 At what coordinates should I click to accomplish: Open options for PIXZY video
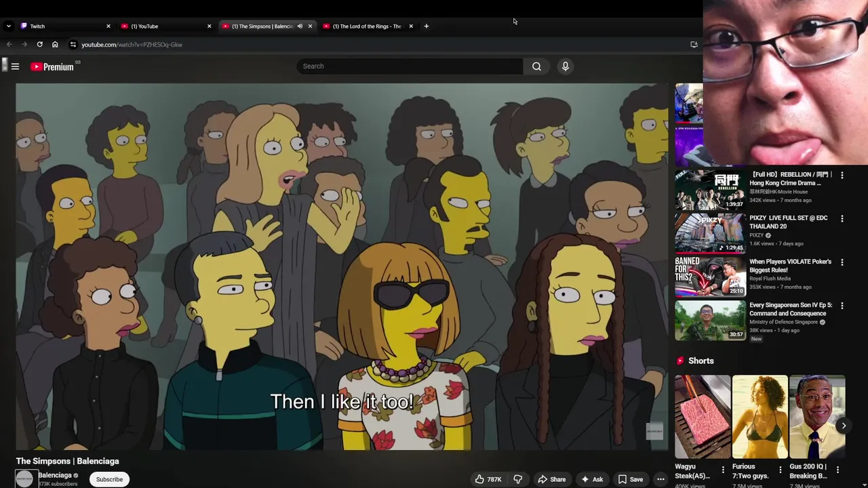[842, 219]
